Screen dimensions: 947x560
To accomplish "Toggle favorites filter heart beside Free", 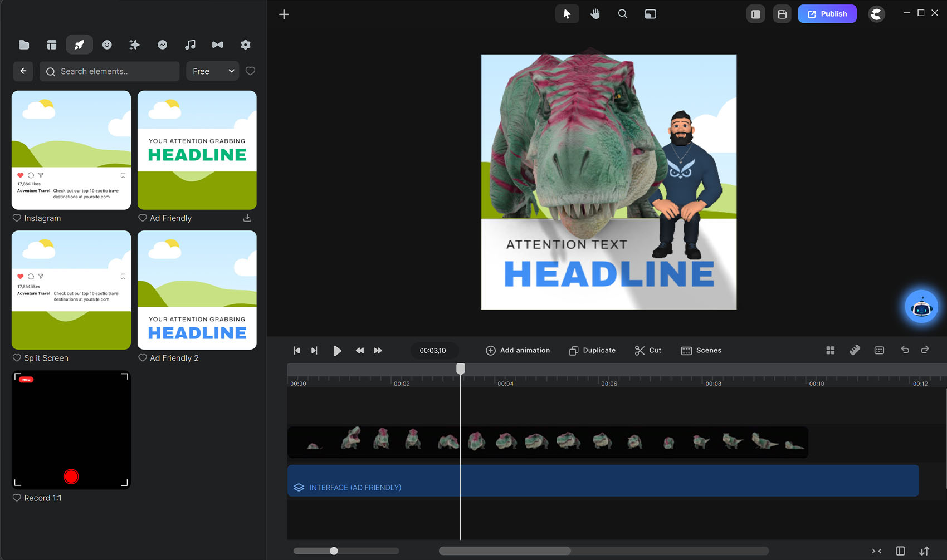I will (x=250, y=71).
